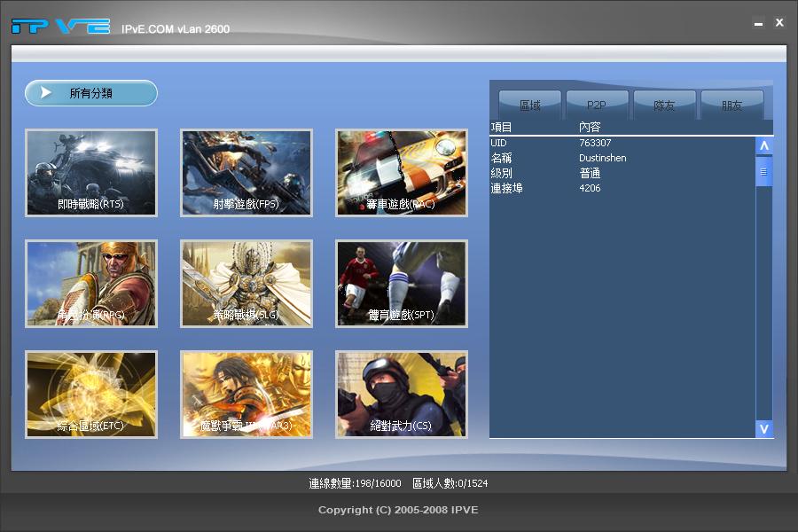Open the 體育遊戲(SPT) sports category
Viewport: 798px width, 532px height.
click(x=402, y=284)
